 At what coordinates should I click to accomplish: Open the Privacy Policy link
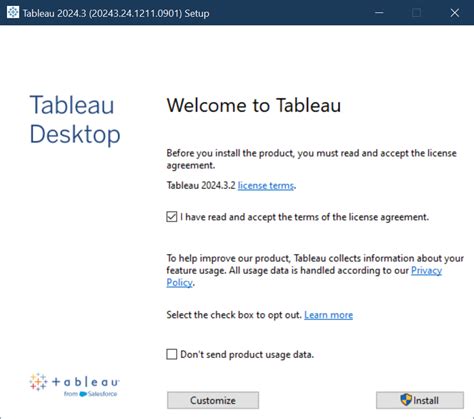point(426,270)
